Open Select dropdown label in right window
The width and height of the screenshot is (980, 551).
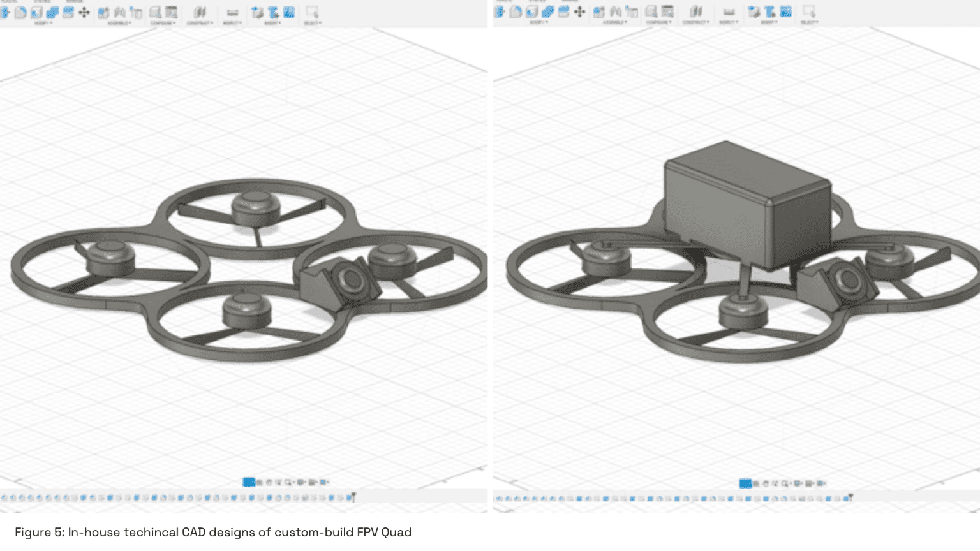coord(808,23)
